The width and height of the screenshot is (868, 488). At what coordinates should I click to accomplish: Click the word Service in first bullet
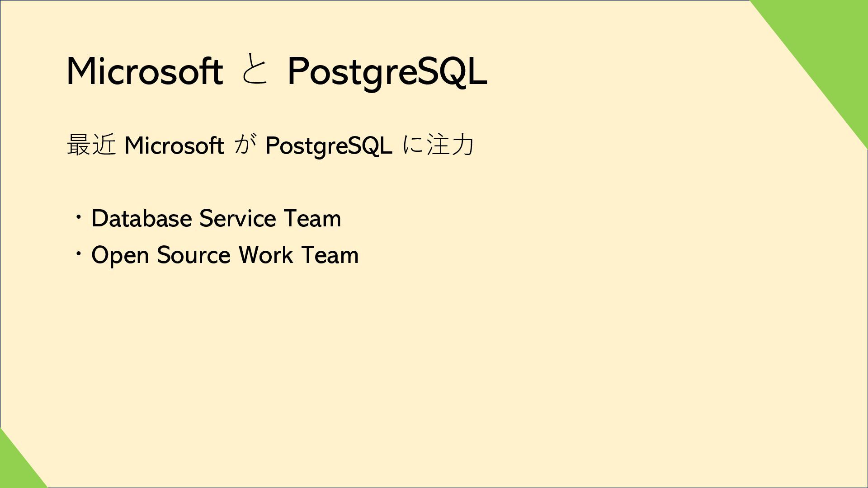(x=237, y=218)
